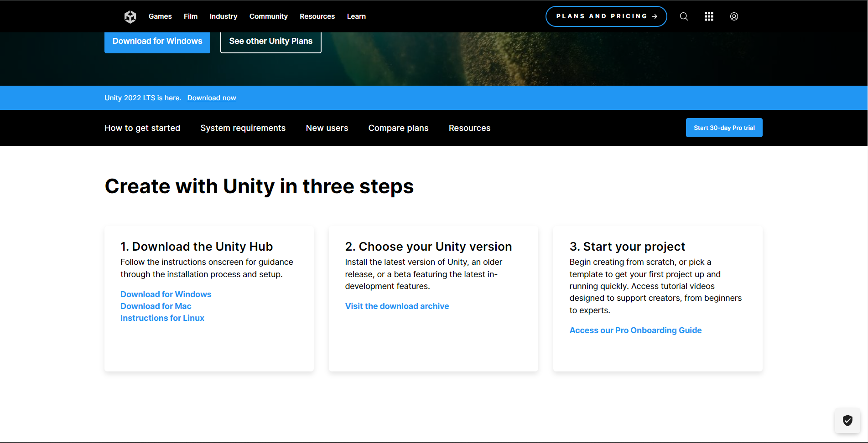Image resolution: width=868 pixels, height=443 pixels.
Task: Click the Plans and Pricing button
Action: pyautogui.click(x=606, y=16)
